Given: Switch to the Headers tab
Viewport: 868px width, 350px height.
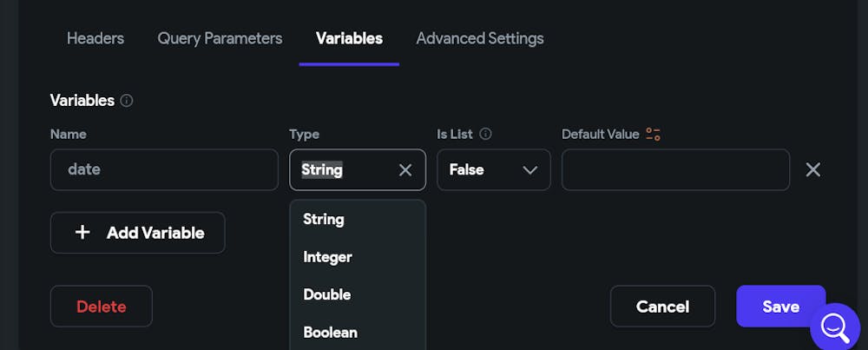Looking at the screenshot, I should point(95,38).
